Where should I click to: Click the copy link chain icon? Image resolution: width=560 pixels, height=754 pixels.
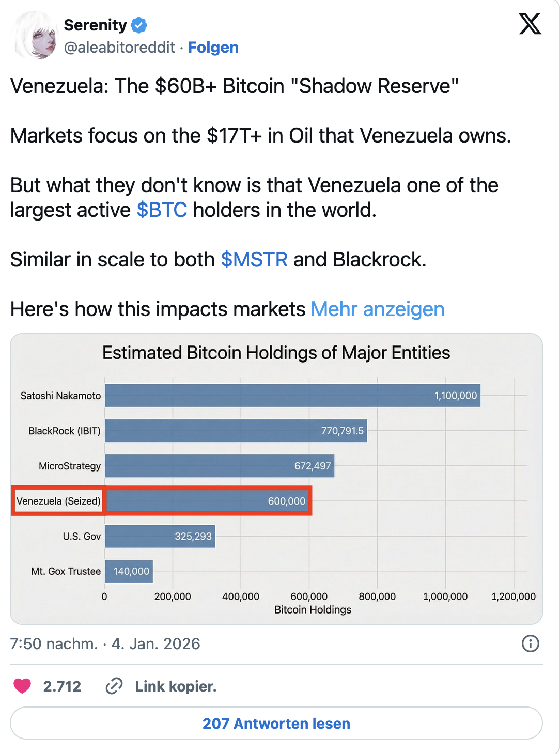pos(113,686)
